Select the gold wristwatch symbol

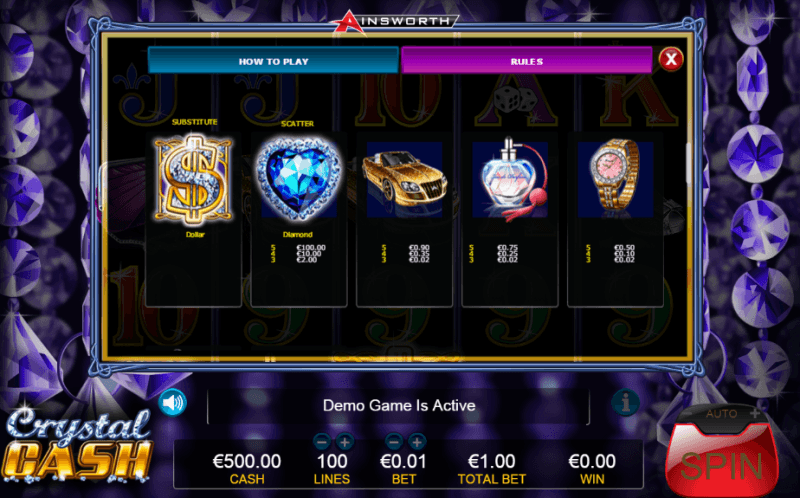615,179
